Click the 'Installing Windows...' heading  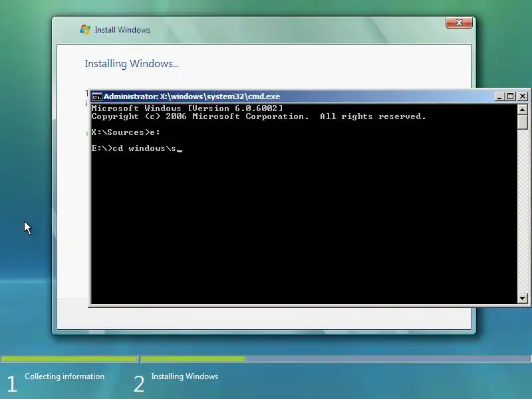click(x=132, y=64)
